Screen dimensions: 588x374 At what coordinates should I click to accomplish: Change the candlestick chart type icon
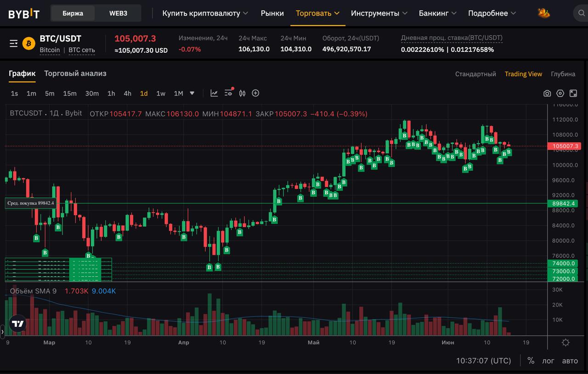(242, 93)
